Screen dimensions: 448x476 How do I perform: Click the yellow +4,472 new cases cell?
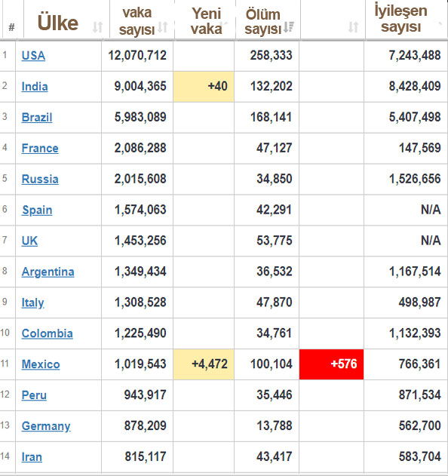[x=204, y=364]
